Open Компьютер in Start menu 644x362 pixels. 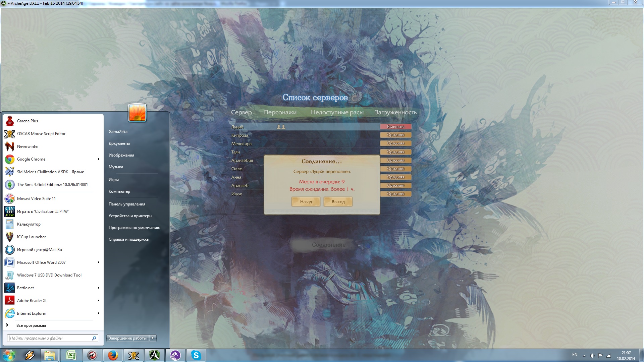[119, 191]
